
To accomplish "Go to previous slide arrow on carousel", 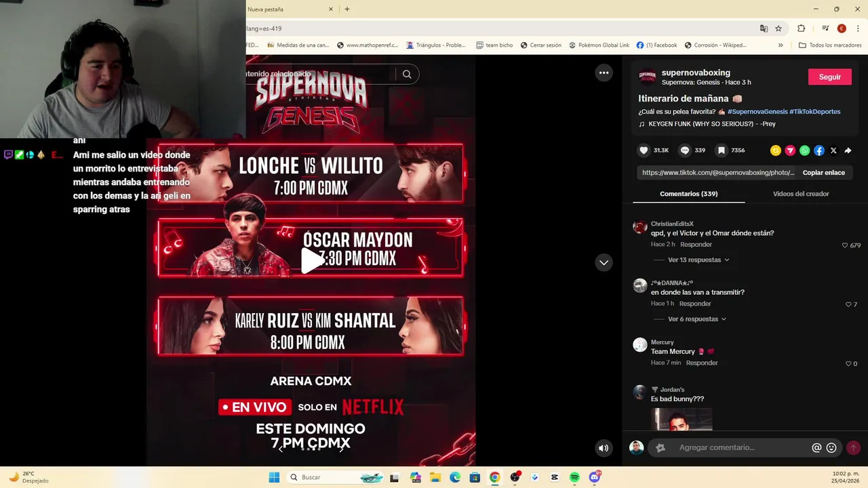I will [281, 449].
